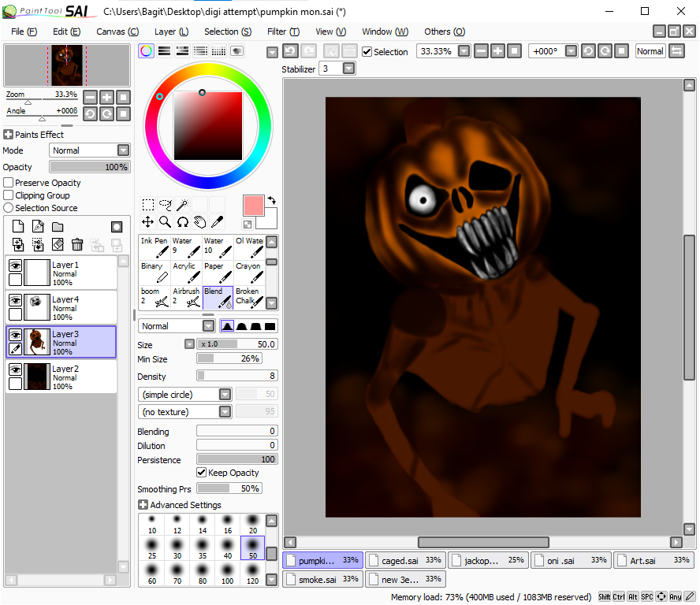700x605 pixels.
Task: Select the Layer2 layer thumbnail
Action: [36, 377]
